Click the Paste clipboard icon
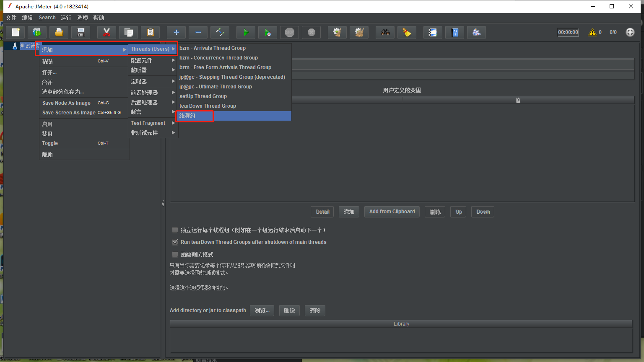 150,32
